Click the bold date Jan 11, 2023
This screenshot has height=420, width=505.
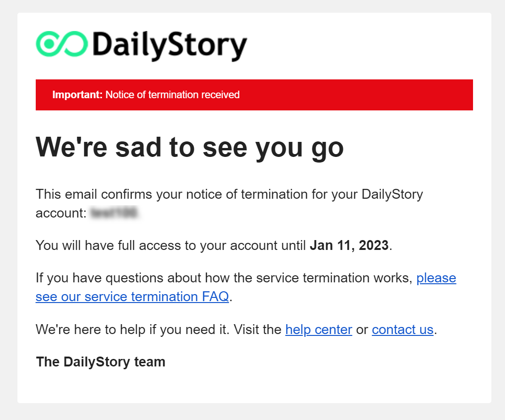click(349, 246)
